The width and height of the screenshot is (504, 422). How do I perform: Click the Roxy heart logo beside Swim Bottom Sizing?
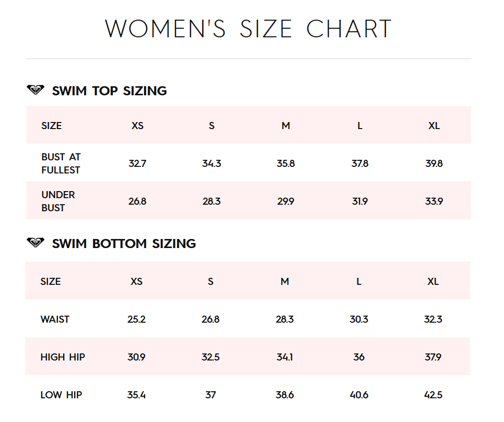point(35,243)
